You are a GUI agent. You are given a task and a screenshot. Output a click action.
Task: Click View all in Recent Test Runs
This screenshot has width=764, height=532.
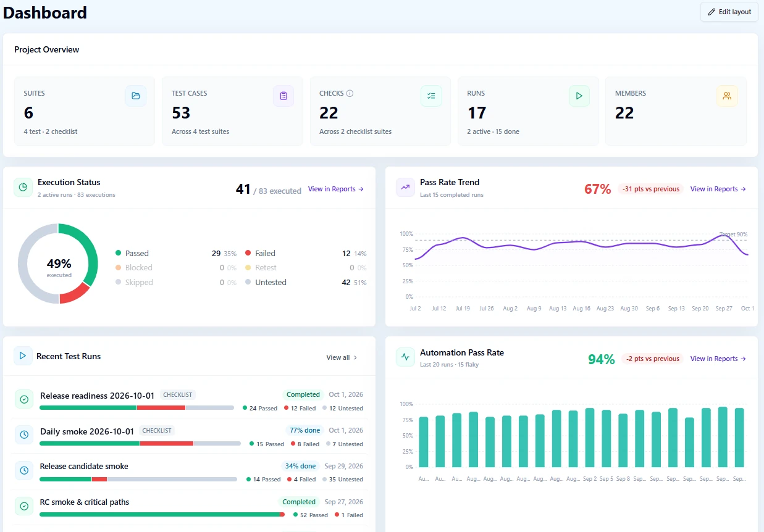pos(342,357)
